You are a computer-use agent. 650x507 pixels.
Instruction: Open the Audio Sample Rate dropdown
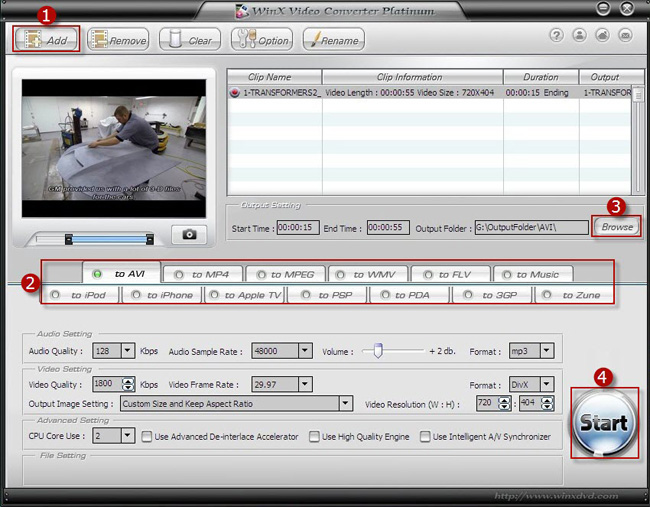click(305, 351)
